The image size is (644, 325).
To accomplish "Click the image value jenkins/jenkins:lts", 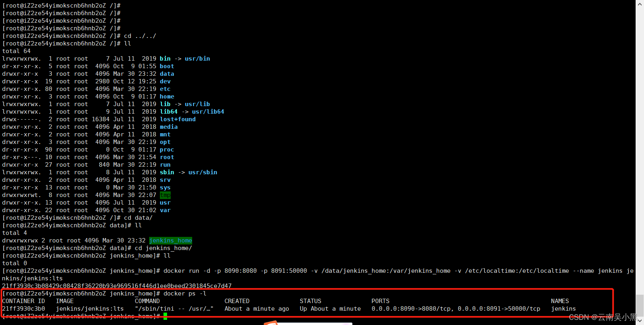I will tap(90, 309).
